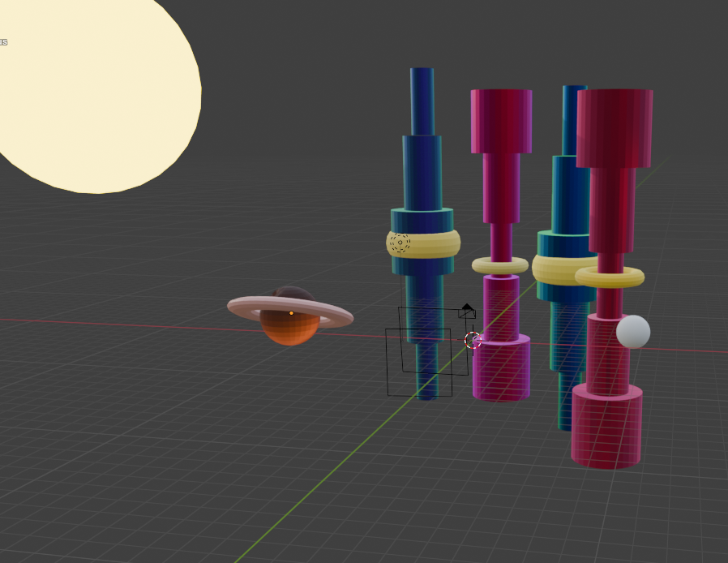This screenshot has height=563, width=728.
Task: Click the wide top block of left magenta tower
Action: pos(501,121)
